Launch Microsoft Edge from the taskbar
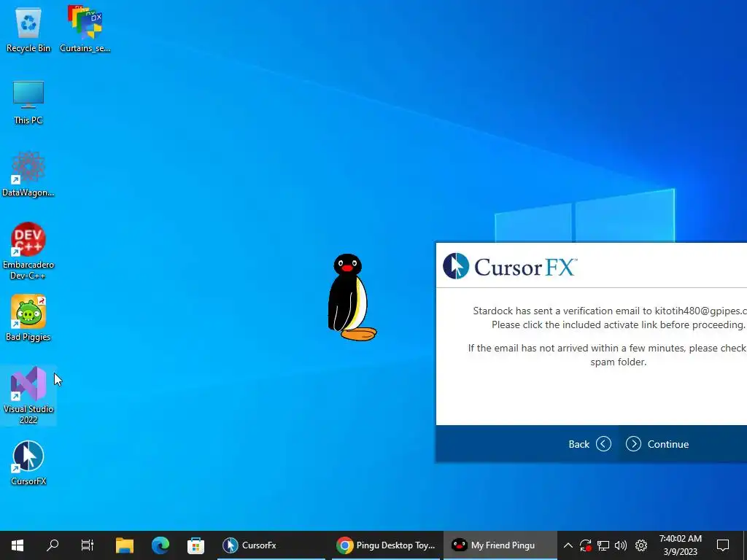 pyautogui.click(x=160, y=545)
